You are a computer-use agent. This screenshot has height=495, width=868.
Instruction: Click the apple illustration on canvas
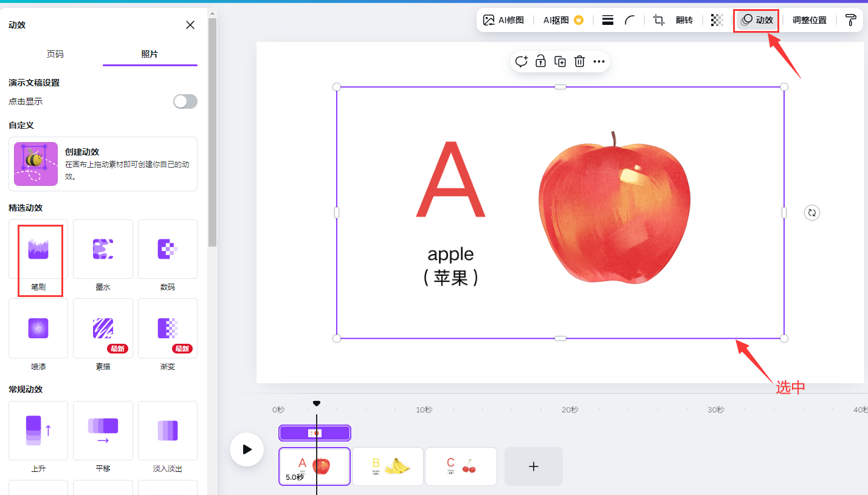coord(614,208)
